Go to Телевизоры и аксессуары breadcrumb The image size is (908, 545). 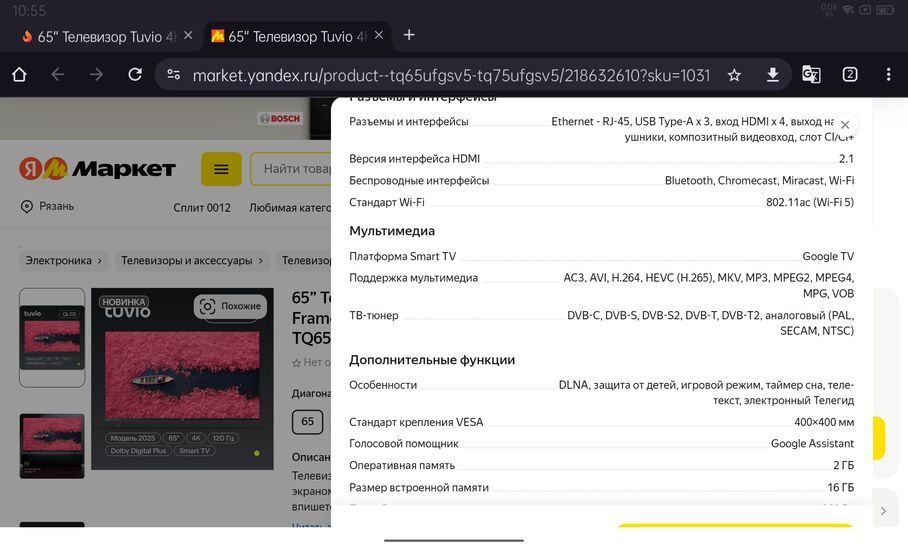tap(192, 261)
